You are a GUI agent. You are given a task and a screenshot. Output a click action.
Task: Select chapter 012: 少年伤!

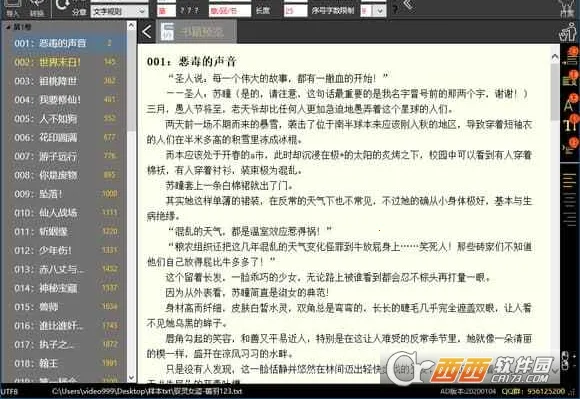[x=63, y=251]
